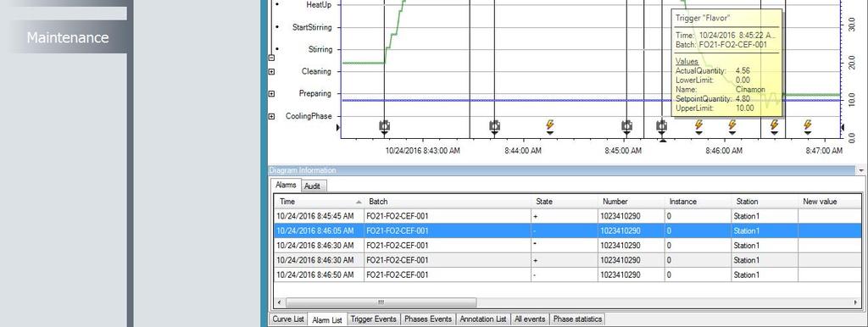
Task: Click the lightning alarm icon just before 8:46:00 AM
Action: pos(698,125)
